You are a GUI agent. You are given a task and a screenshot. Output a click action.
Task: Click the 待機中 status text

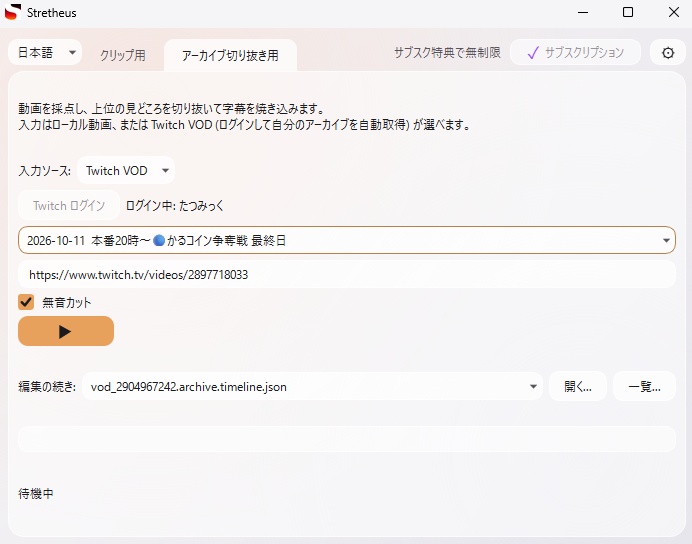(x=36, y=493)
